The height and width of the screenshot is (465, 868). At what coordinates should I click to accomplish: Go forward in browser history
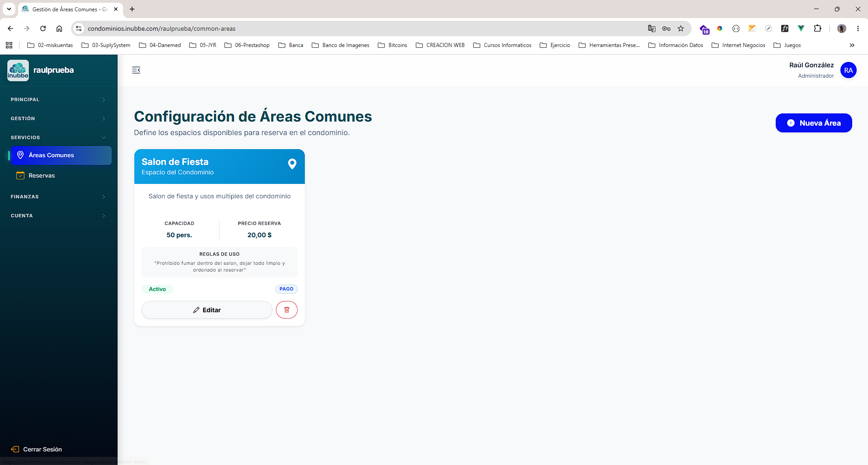pos(27,28)
